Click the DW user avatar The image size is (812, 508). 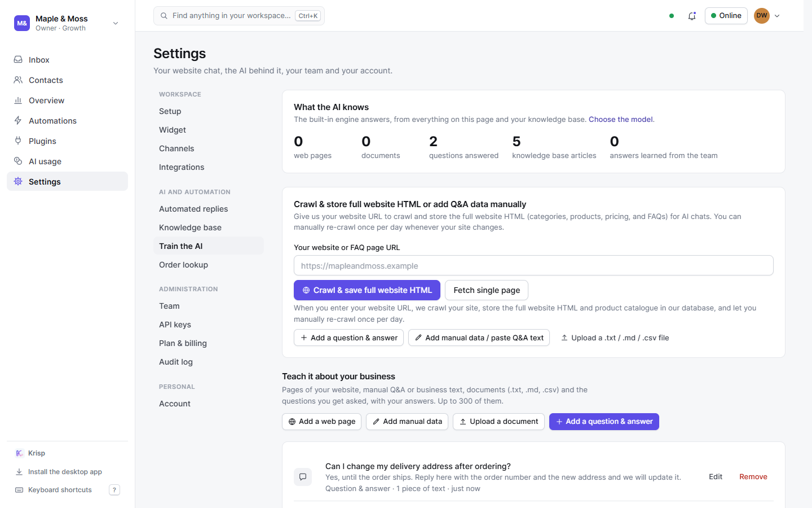point(762,16)
